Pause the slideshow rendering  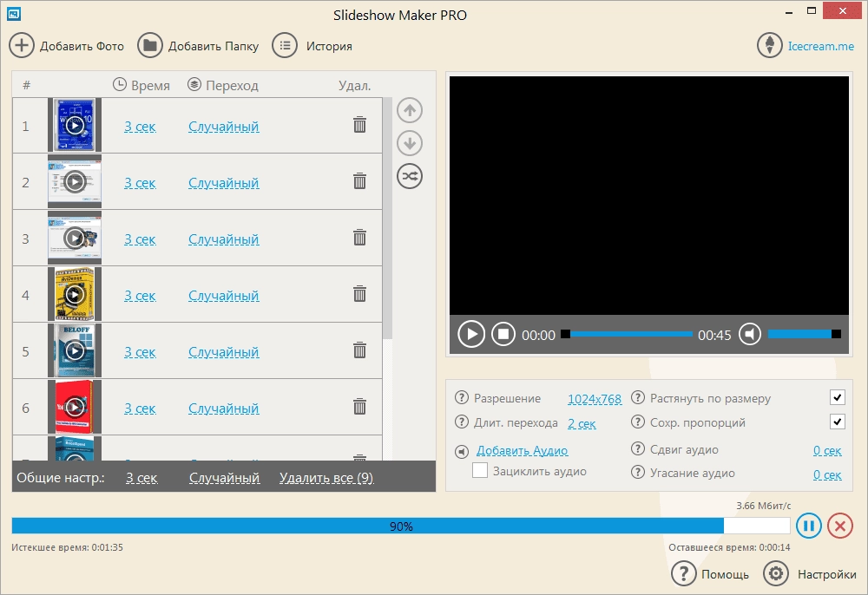pyautogui.click(x=809, y=526)
